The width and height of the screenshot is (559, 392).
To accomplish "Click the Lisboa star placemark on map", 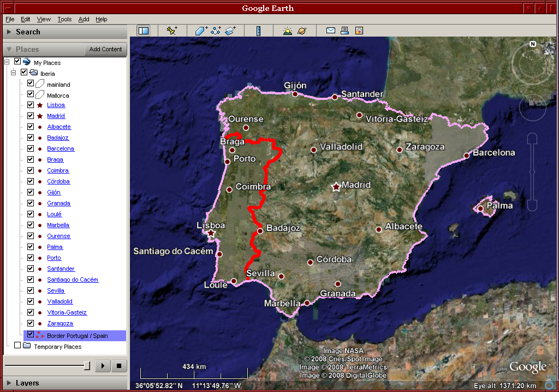I will (211, 233).
